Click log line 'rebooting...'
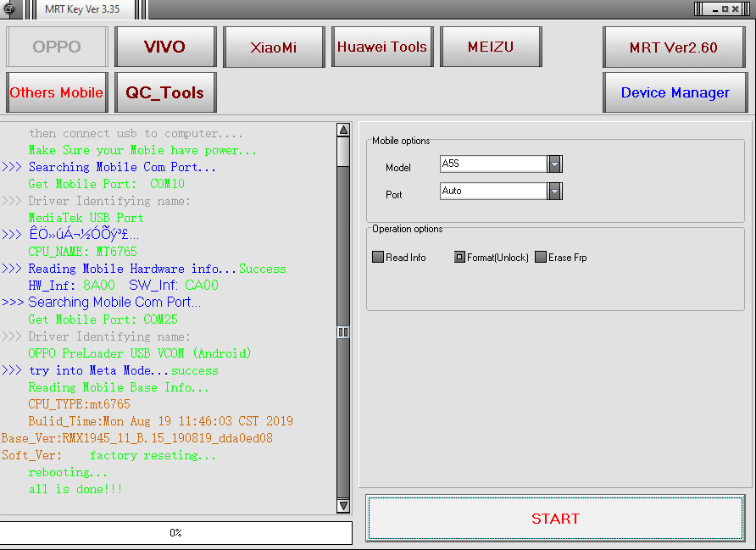Image resolution: width=756 pixels, height=550 pixels. [x=68, y=472]
